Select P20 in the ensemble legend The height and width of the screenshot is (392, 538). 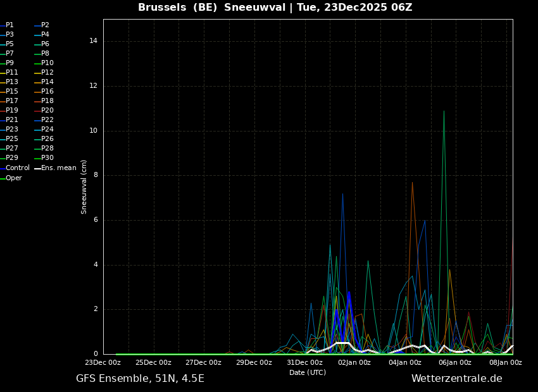point(47,111)
